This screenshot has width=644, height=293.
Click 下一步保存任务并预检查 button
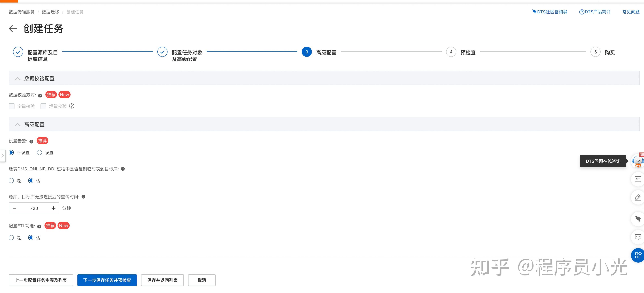pos(107,280)
